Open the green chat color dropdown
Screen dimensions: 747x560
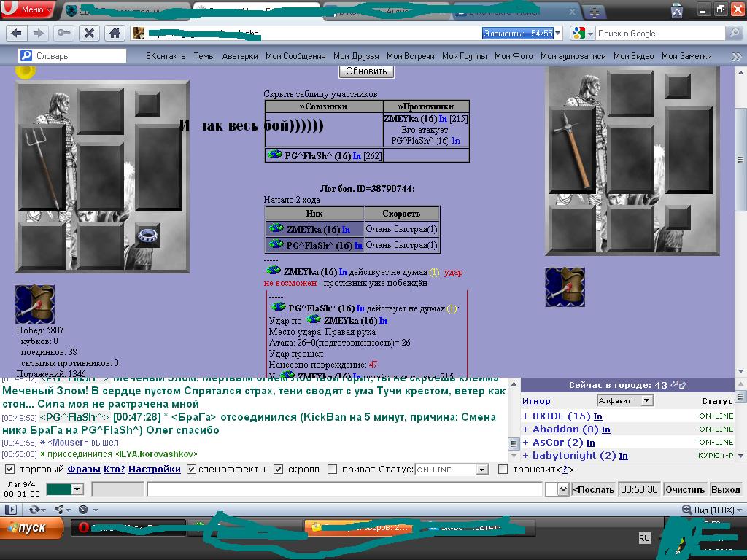(65, 489)
